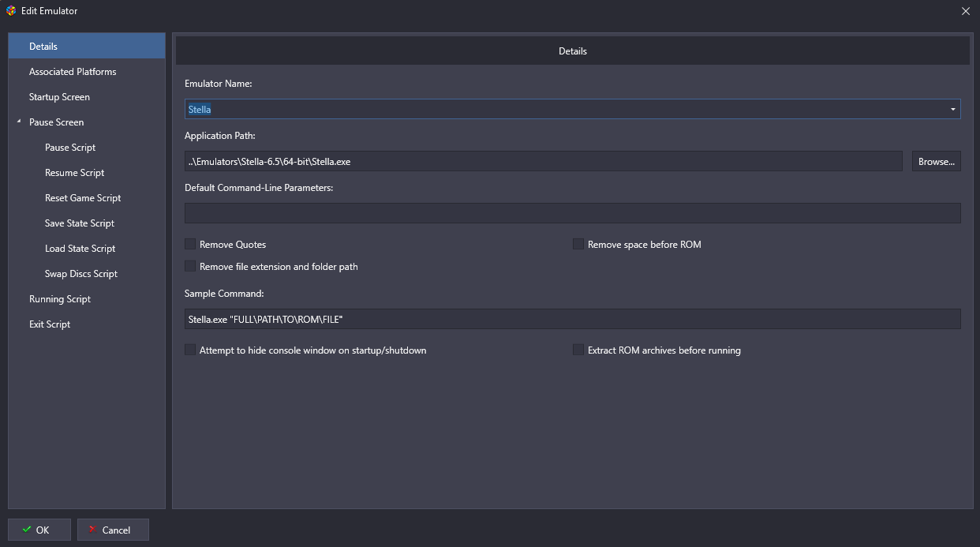Screen dimensions: 980x547
Task: Open Swap Discs Script settings
Action: (81, 274)
